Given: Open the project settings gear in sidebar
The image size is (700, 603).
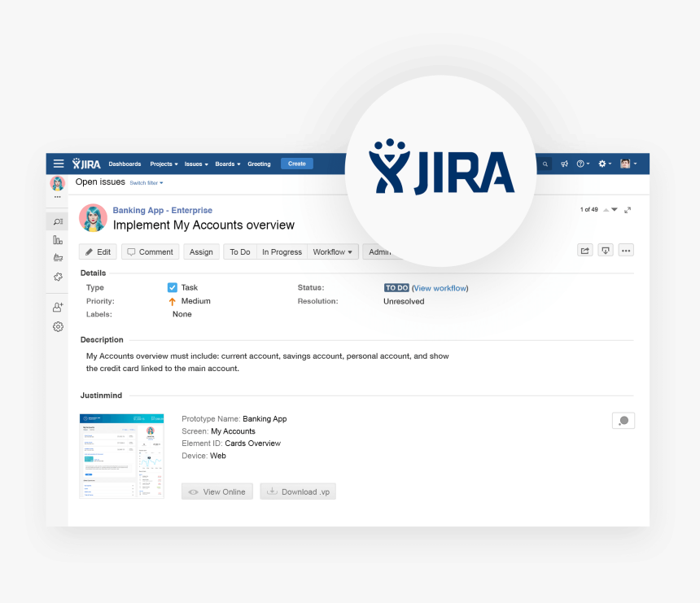Looking at the screenshot, I should [58, 326].
